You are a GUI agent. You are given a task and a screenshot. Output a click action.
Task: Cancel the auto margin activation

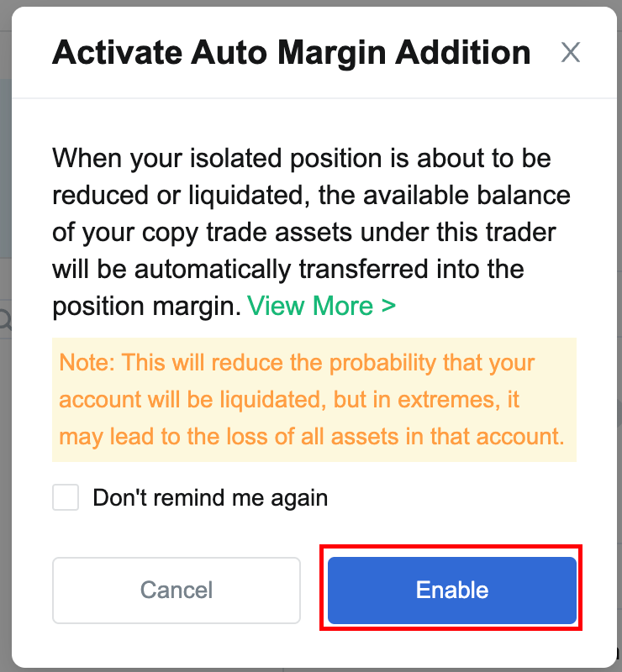pos(177,591)
